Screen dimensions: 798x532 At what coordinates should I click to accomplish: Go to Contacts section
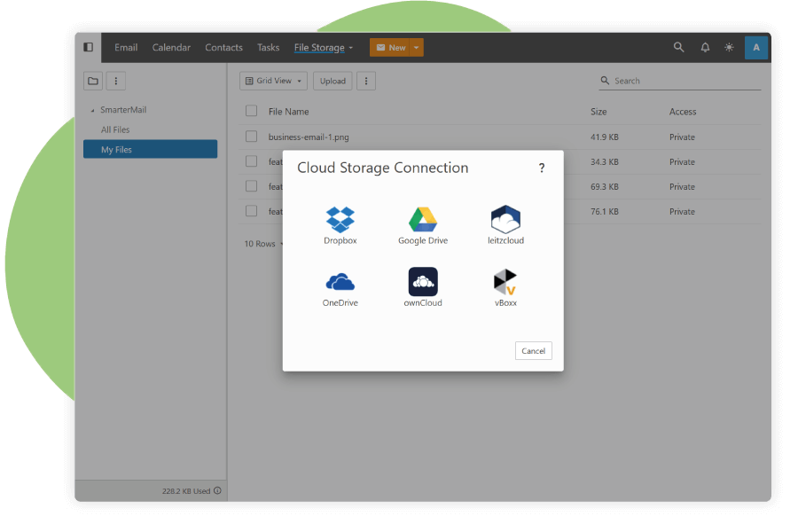point(224,47)
